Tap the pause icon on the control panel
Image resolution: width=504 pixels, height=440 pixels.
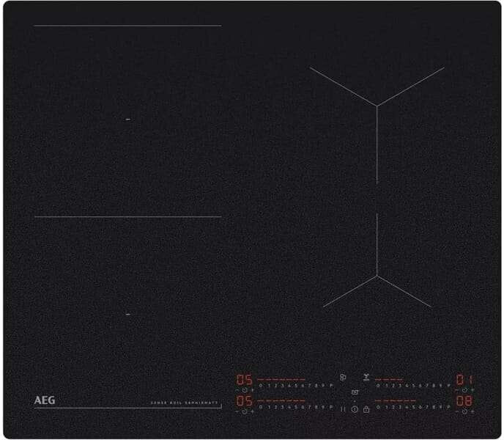(x=343, y=410)
